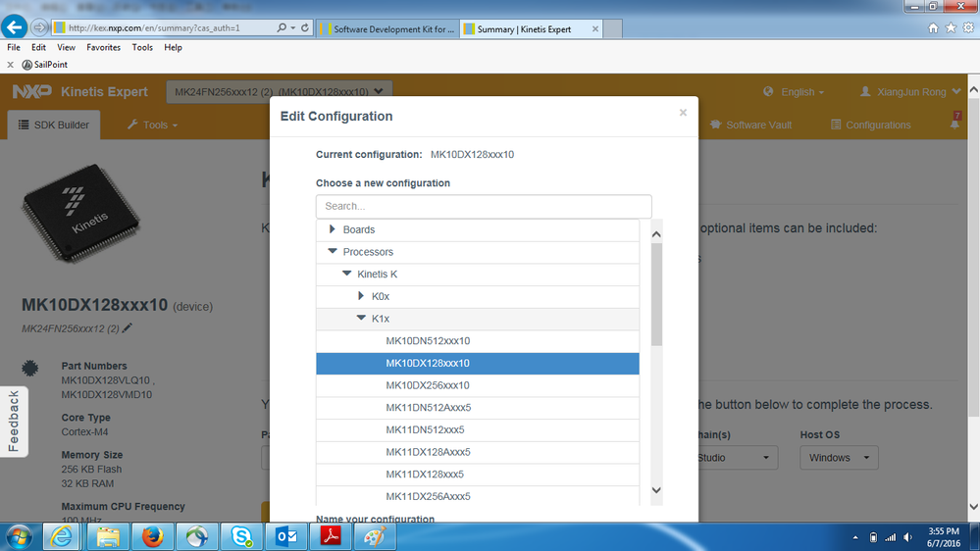This screenshot has height=551, width=980.
Task: Collapse the Processors tree node
Action: pos(332,251)
